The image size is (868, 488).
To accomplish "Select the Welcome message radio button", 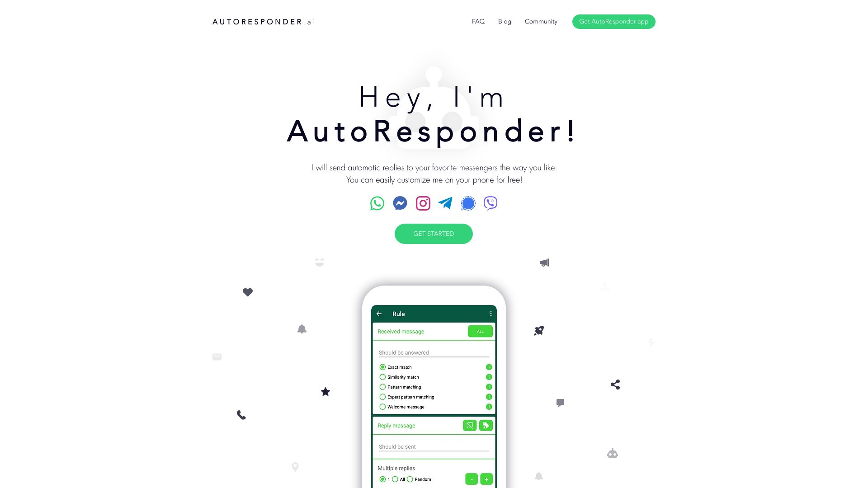I will click(x=382, y=406).
